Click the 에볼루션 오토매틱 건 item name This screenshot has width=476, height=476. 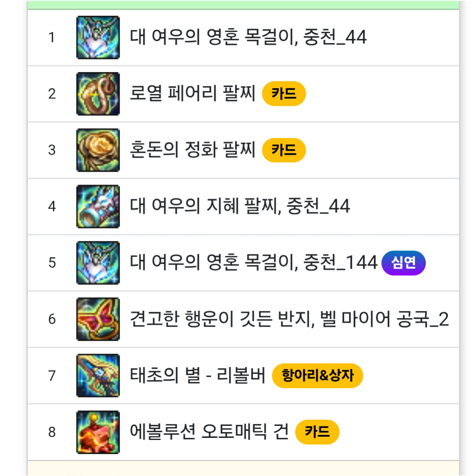pos(209,432)
